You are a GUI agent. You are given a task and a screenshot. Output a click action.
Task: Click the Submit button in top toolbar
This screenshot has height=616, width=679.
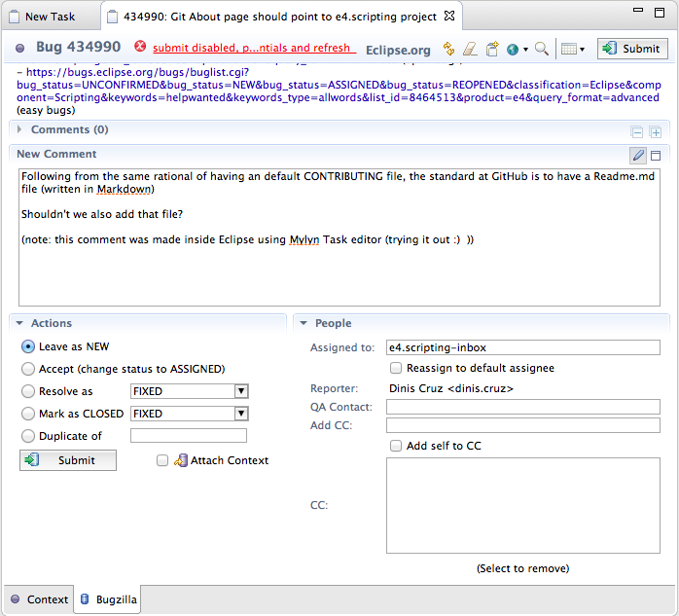[x=632, y=49]
